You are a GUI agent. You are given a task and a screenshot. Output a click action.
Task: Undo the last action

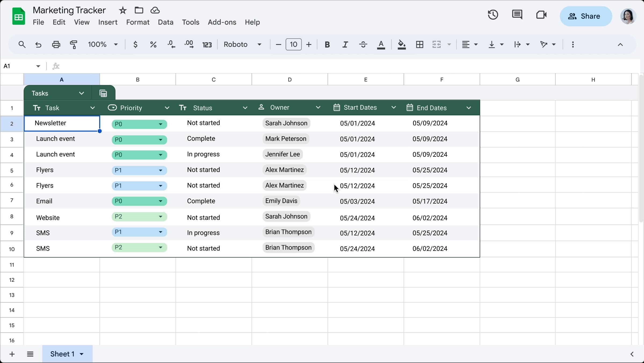pos(38,44)
